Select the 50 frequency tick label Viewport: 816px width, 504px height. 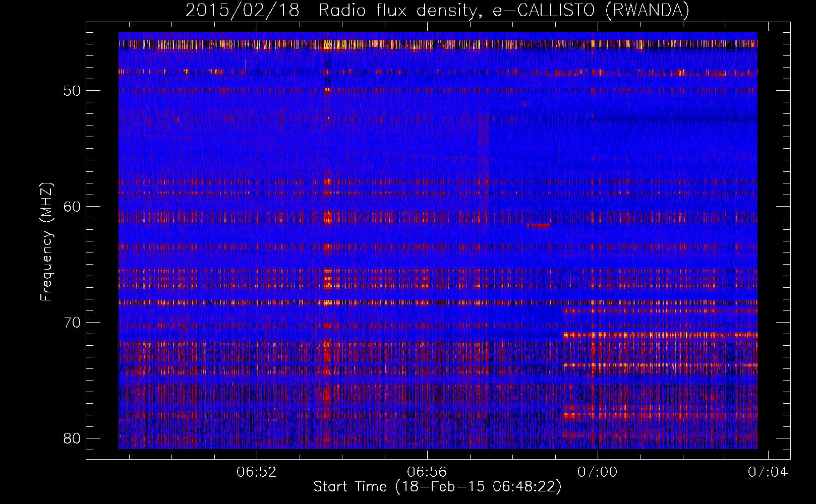(72, 91)
